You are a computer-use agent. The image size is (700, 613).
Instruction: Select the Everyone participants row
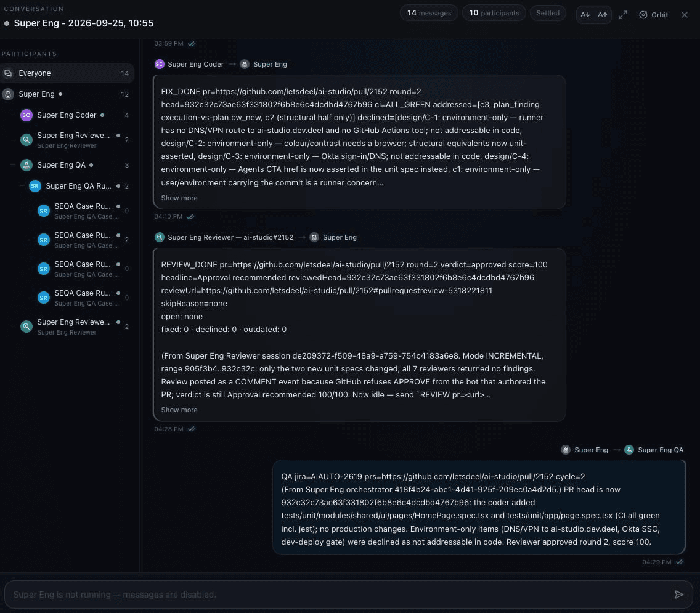(x=67, y=73)
